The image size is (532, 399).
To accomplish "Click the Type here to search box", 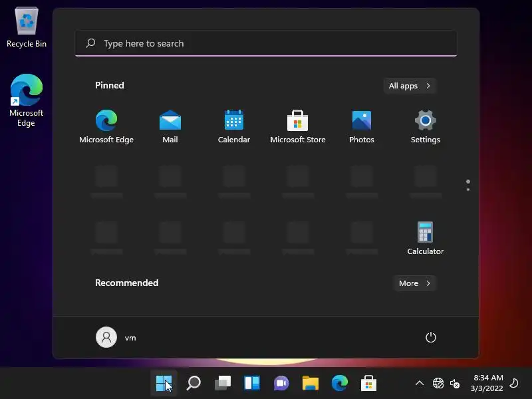I will (266, 43).
